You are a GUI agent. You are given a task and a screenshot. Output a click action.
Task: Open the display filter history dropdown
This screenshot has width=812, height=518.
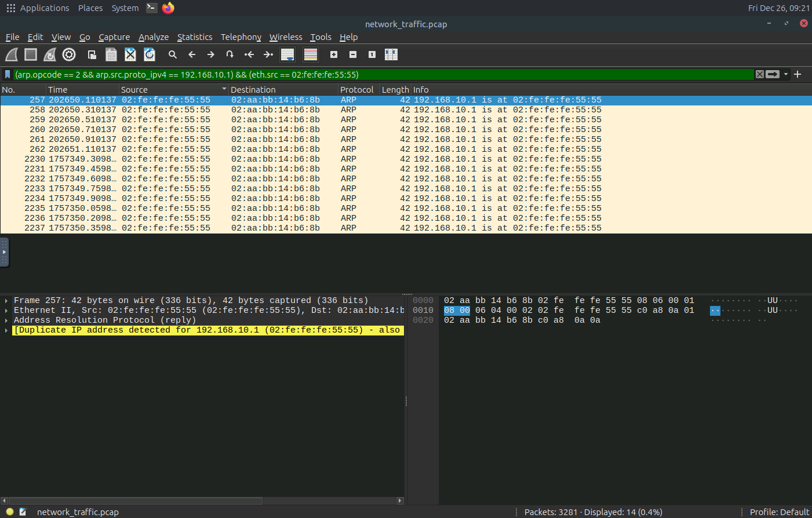pyautogui.click(x=786, y=74)
